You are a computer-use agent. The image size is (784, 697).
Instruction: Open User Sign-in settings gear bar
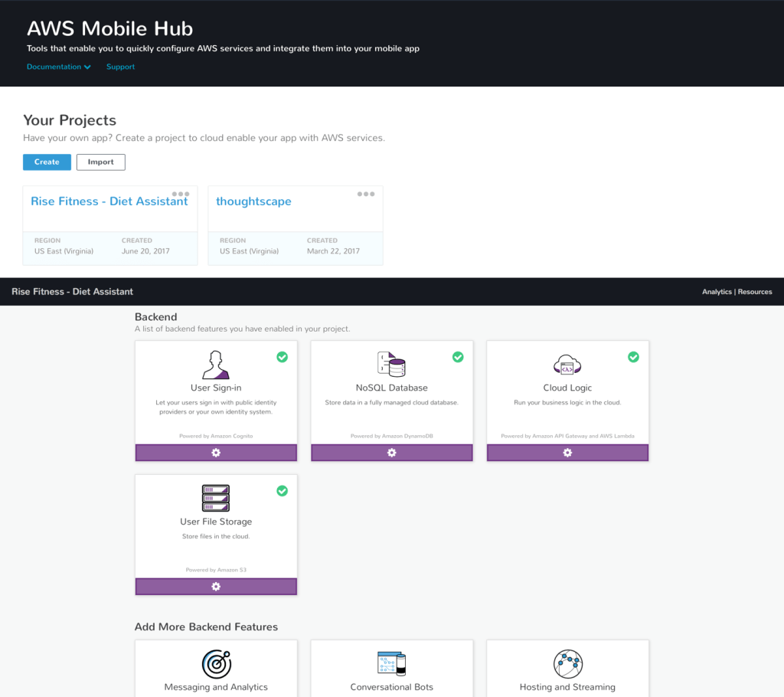(x=216, y=453)
